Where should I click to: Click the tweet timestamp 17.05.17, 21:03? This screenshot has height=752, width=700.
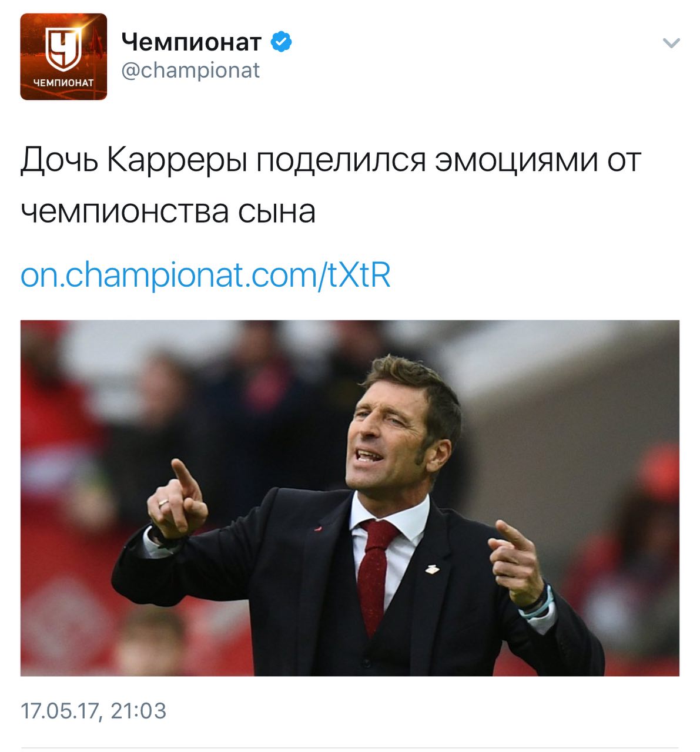pos(93,710)
